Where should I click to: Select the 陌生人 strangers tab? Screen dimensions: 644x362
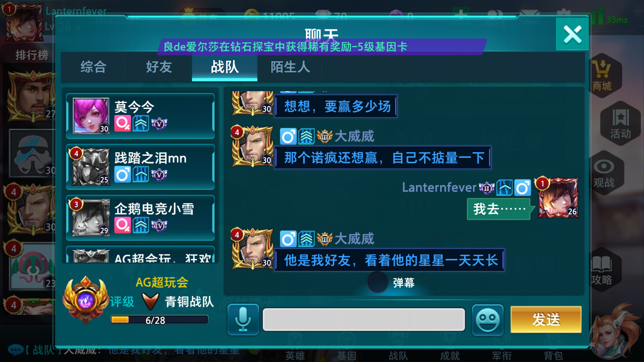coord(290,67)
